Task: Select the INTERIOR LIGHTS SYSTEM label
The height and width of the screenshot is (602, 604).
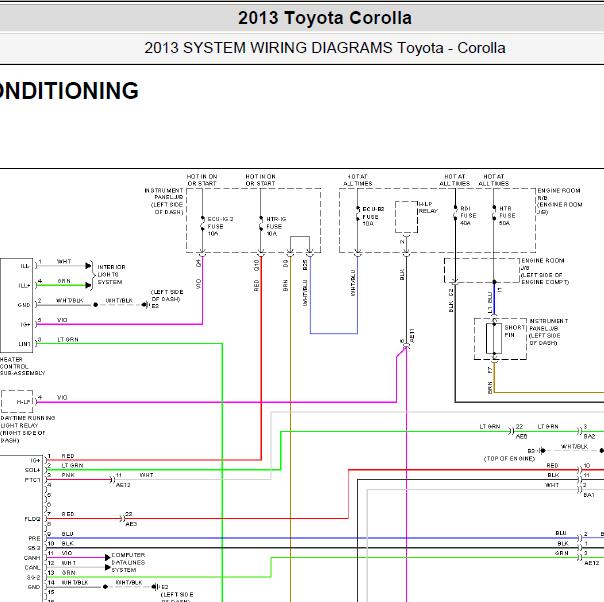Action: click(111, 275)
